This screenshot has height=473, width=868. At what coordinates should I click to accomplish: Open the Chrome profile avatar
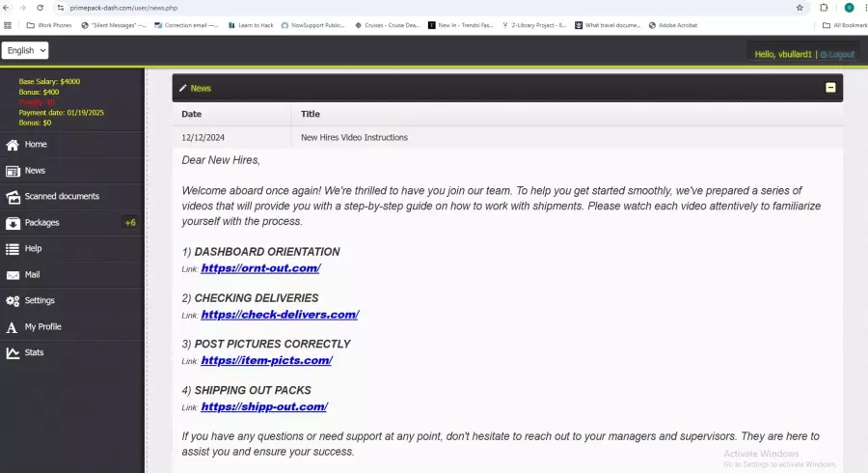click(x=849, y=8)
